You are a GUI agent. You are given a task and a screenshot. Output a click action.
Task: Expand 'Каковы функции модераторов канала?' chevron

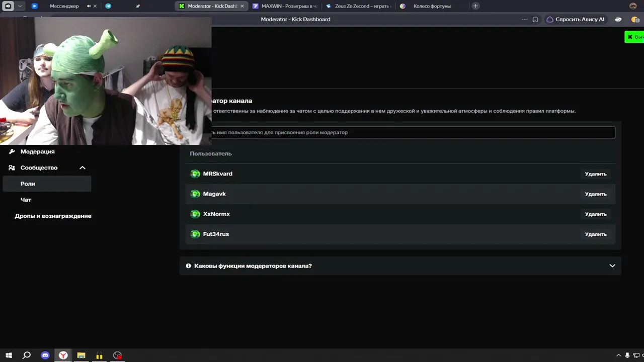point(612,266)
